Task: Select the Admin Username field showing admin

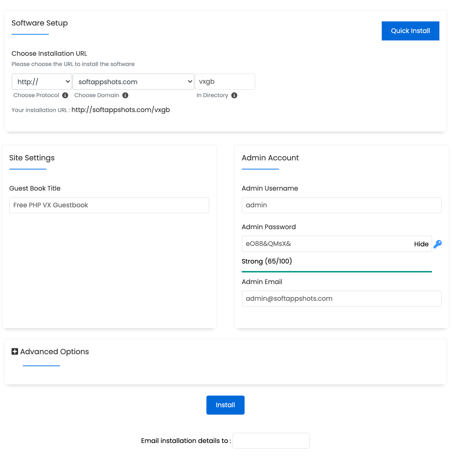Action: (341, 205)
